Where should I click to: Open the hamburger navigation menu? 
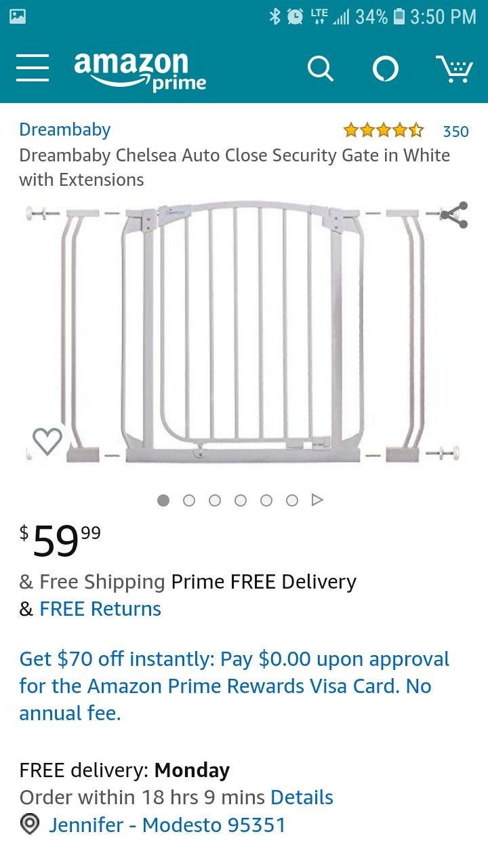(33, 69)
